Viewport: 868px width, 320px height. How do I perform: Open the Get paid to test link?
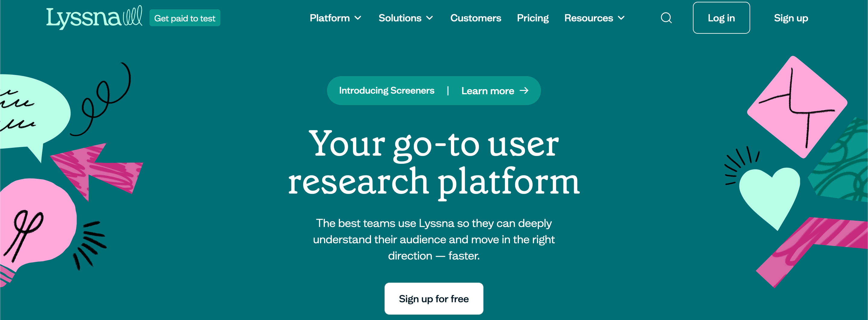[x=185, y=18]
